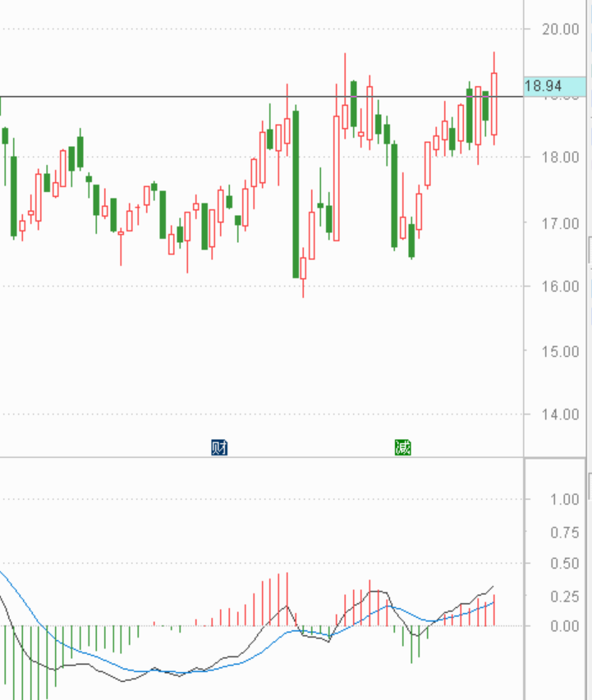
Task: Click the 17.00 price axis label
Action: pyautogui.click(x=560, y=222)
